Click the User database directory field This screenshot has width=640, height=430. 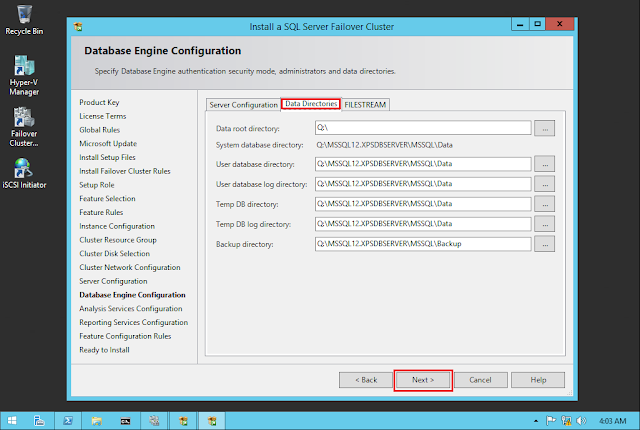click(423, 164)
